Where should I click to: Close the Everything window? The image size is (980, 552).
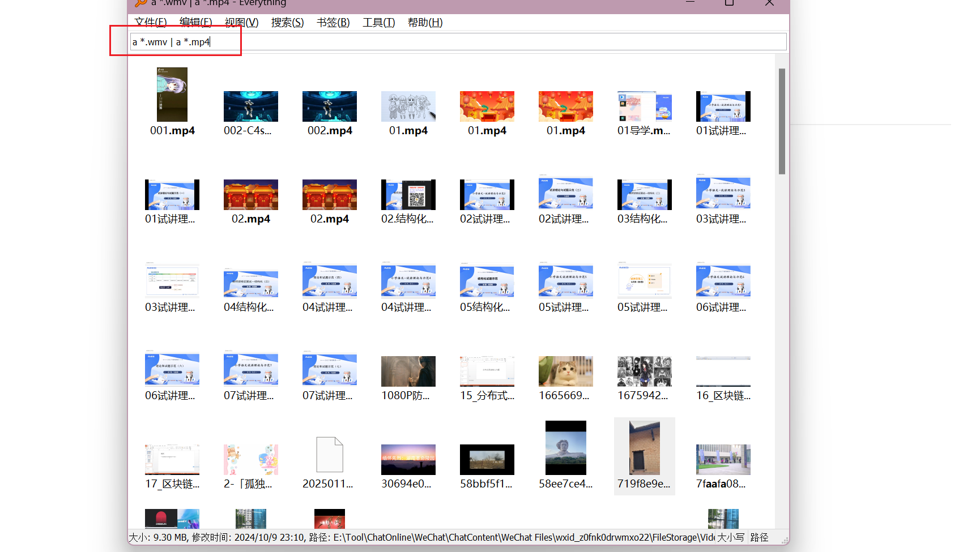click(769, 3)
